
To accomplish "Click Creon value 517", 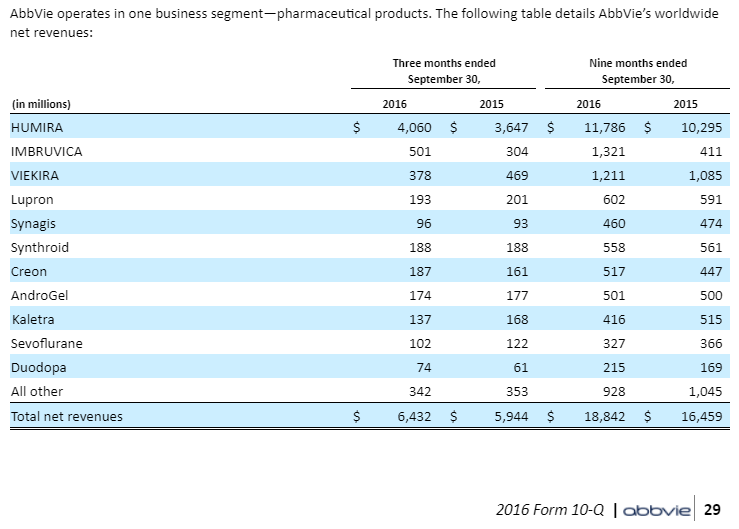I will pos(614,272).
